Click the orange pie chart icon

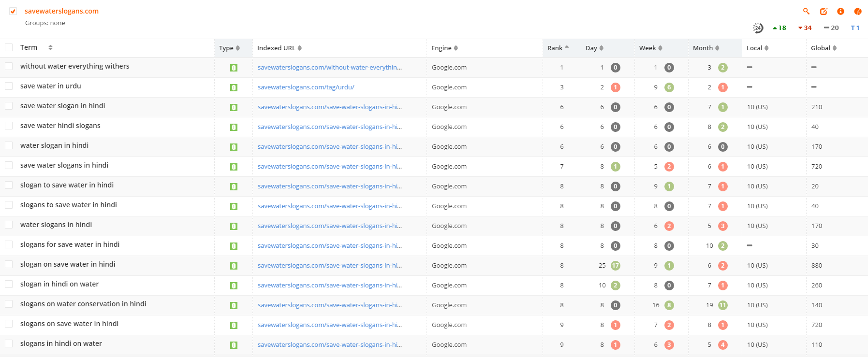tap(857, 11)
